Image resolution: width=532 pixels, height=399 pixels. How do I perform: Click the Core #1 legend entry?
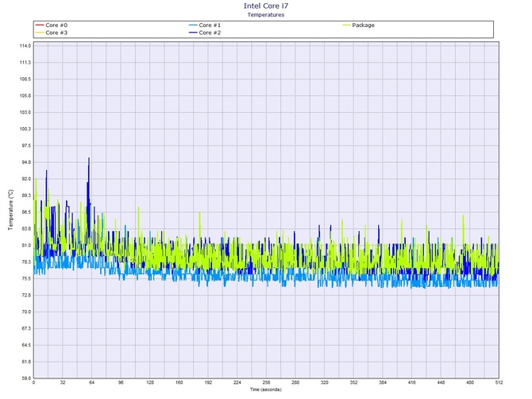click(x=205, y=25)
